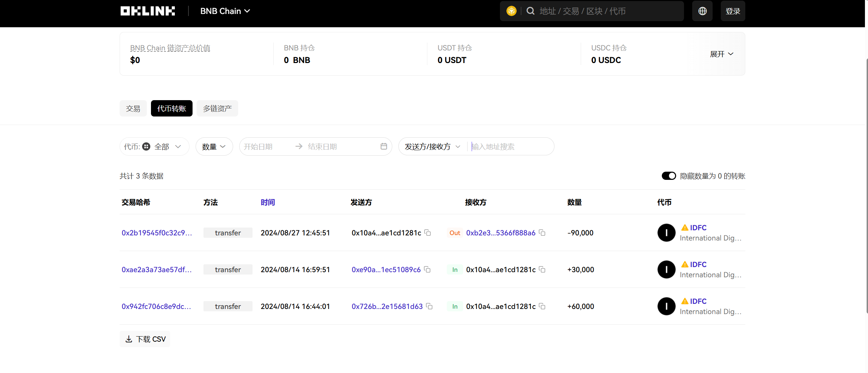Copy sender address 0xe90a...1ec51089c6
868x373 pixels.
click(427, 270)
